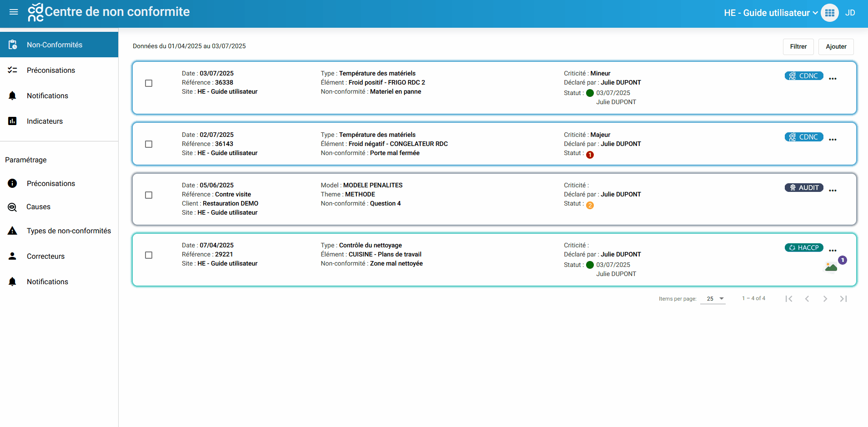Click the Paramétrage Préconisations info icon
This screenshot has height=427, width=868.
tap(12, 183)
